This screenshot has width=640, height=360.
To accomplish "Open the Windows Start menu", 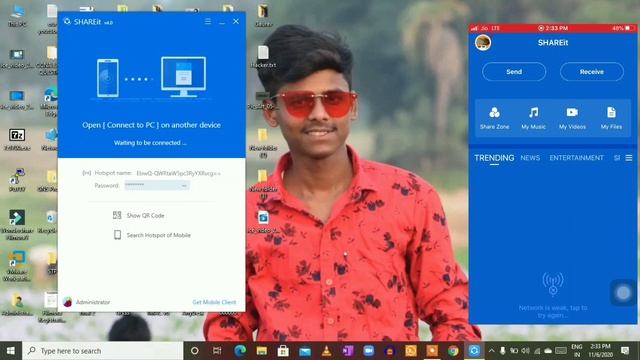I will pyautogui.click(x=11, y=351).
